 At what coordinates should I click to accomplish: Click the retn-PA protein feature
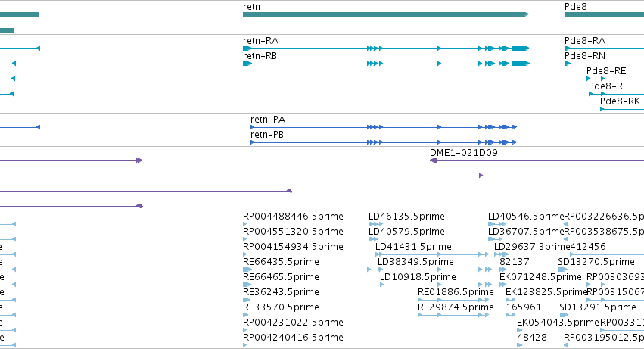(384, 127)
